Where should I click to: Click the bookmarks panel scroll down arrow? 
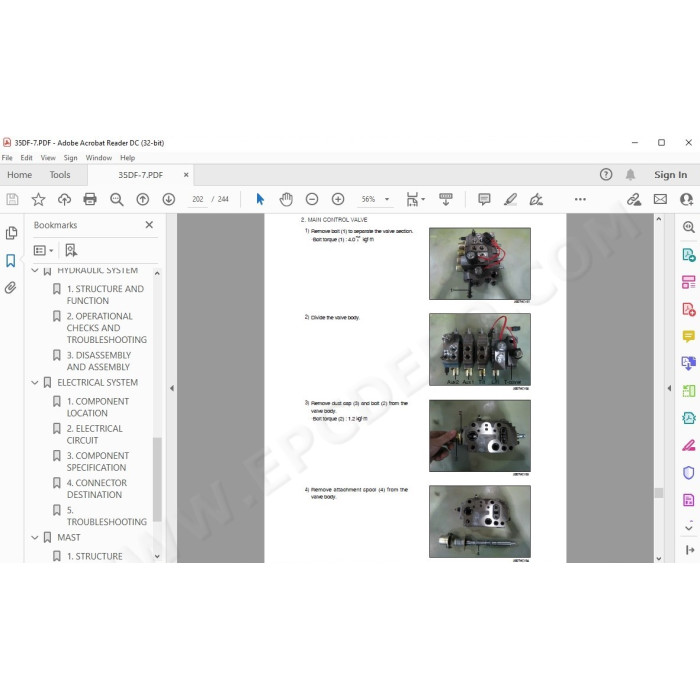point(157,556)
